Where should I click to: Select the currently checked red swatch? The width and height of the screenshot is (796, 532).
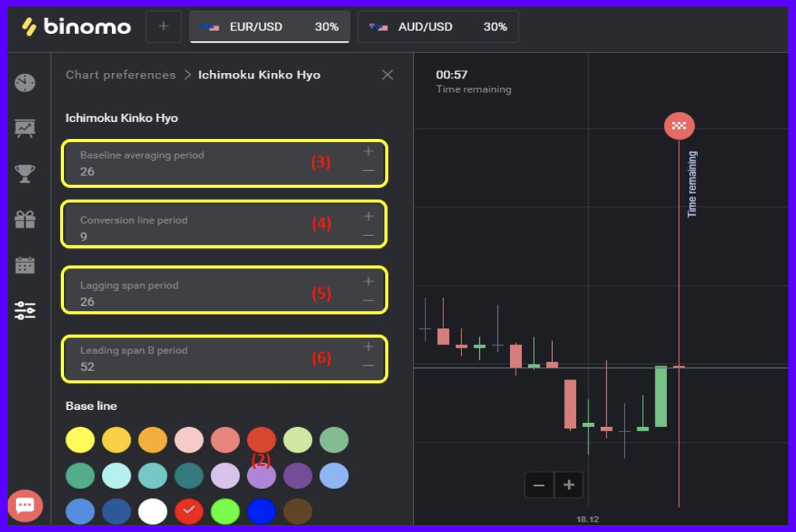(189, 510)
